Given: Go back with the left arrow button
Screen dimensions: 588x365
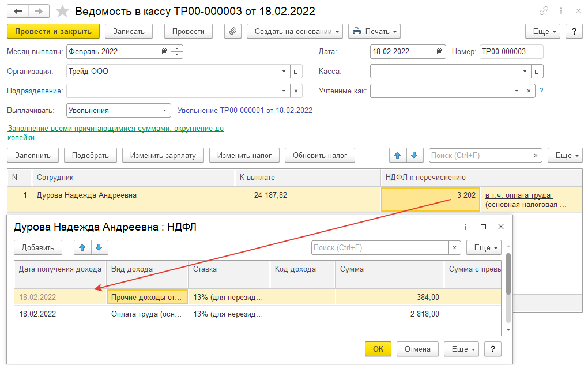Looking at the screenshot, I should point(18,12).
